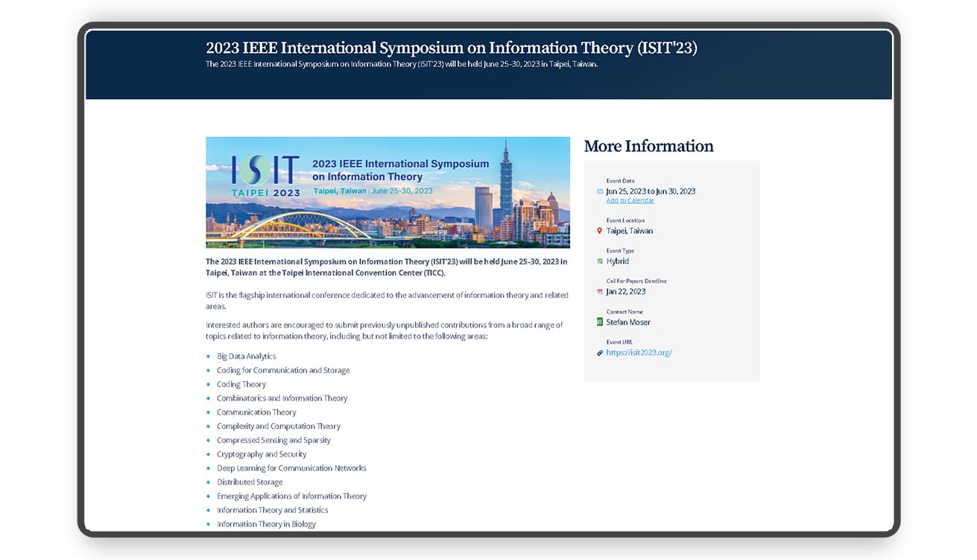This screenshot has height=560, width=977.
Task: Open the Add to Calendar link
Action: point(630,200)
